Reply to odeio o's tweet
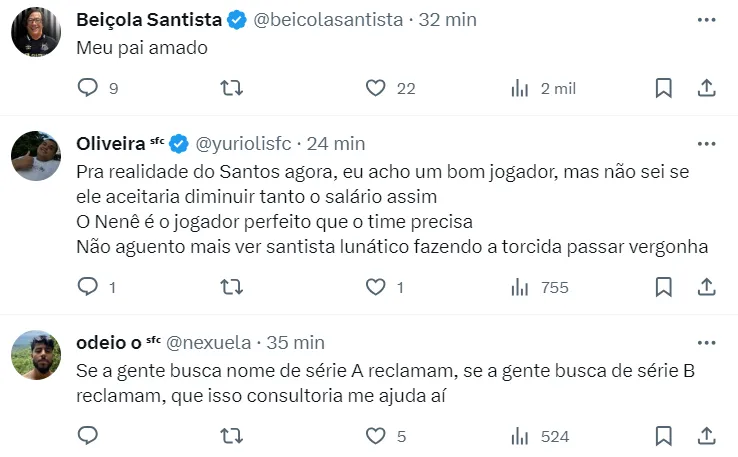738x457 pixels. click(88, 435)
